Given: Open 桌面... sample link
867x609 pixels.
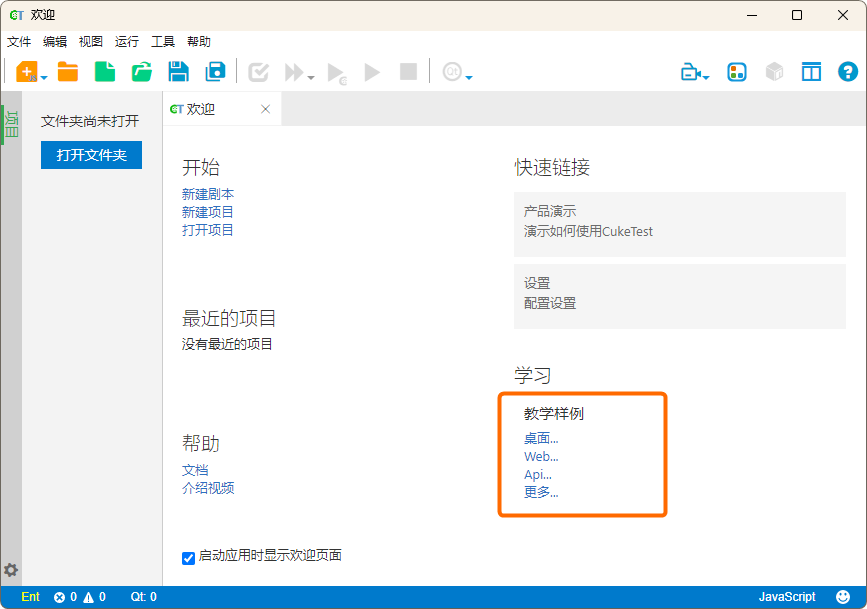Looking at the screenshot, I should (541, 439).
